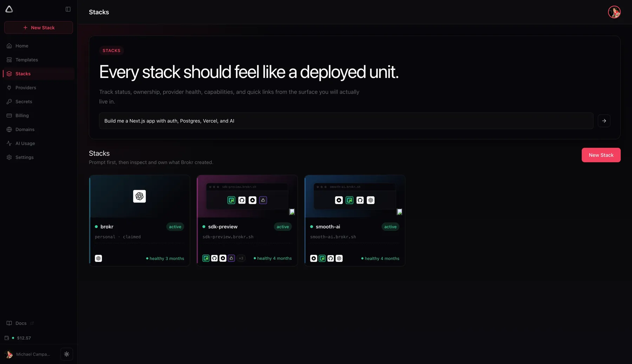Open the sdk-preview stack card title
The image size is (632, 364).
[x=223, y=227]
